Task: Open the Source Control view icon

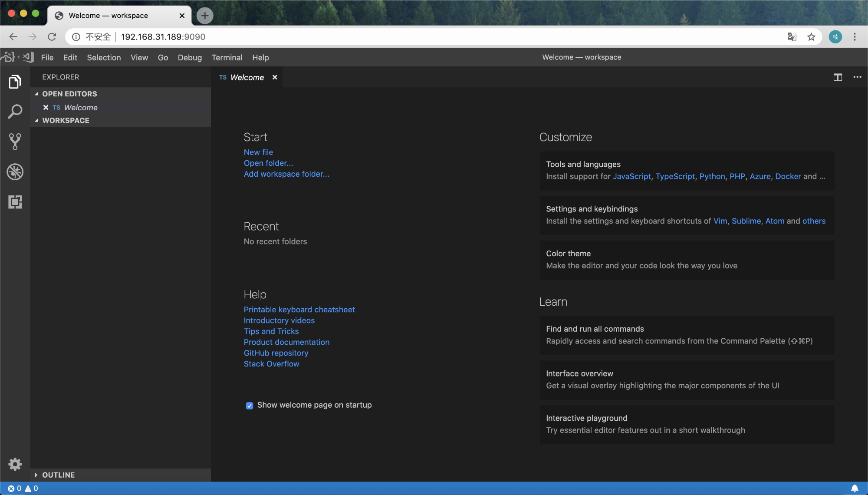Action: [15, 142]
